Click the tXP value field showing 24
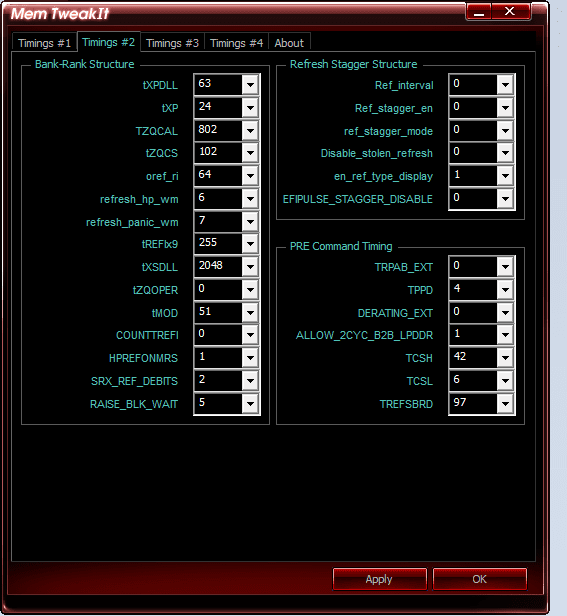 click(x=218, y=107)
